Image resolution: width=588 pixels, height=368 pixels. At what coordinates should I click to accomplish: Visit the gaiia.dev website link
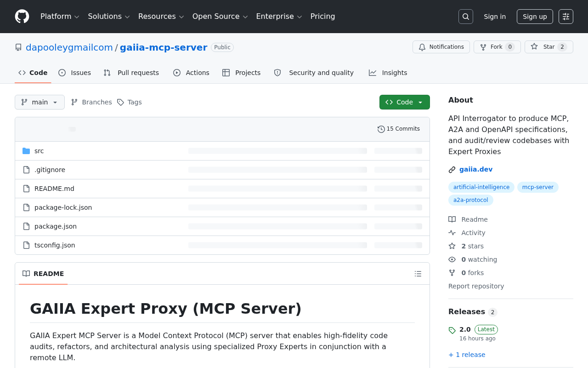[476, 169]
